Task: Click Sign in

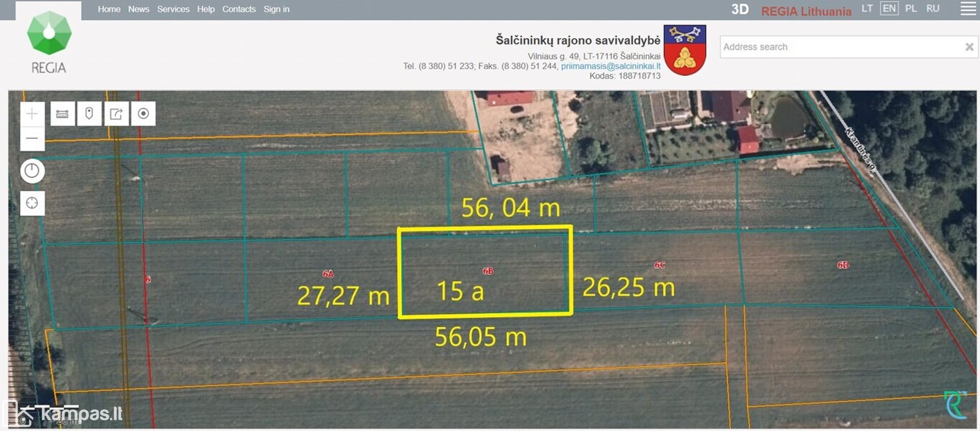Action: [276, 9]
